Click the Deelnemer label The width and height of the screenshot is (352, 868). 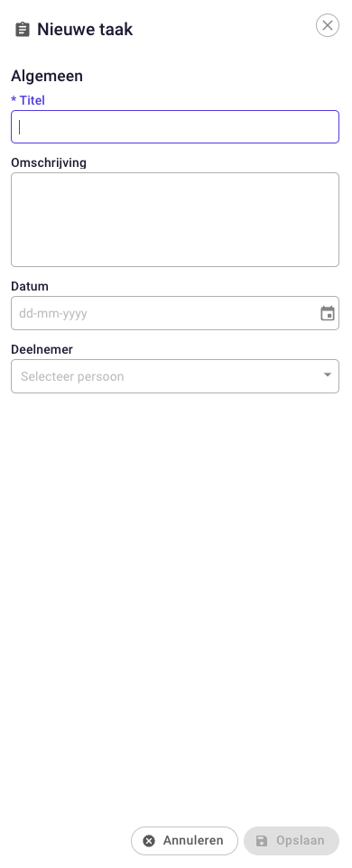(x=42, y=349)
